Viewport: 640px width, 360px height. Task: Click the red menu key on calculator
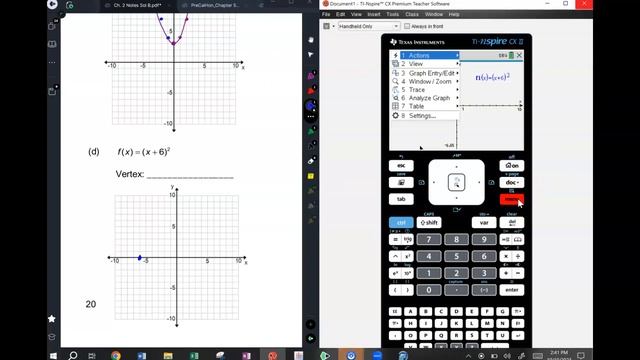click(x=512, y=199)
